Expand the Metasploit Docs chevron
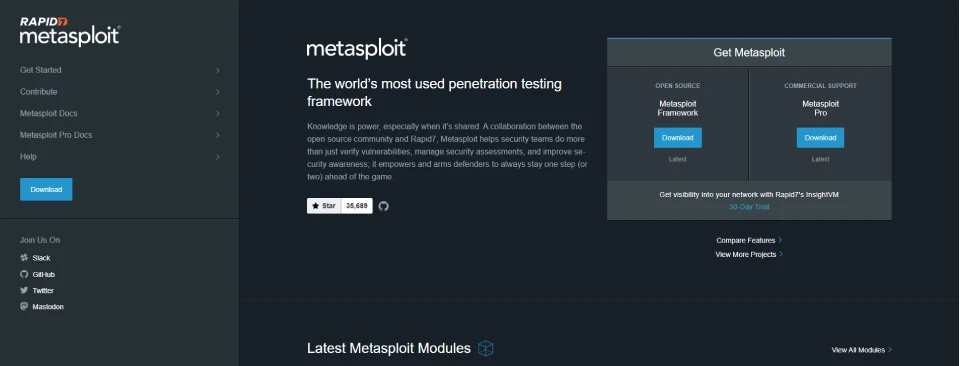This screenshot has height=366, width=960. 217,113
